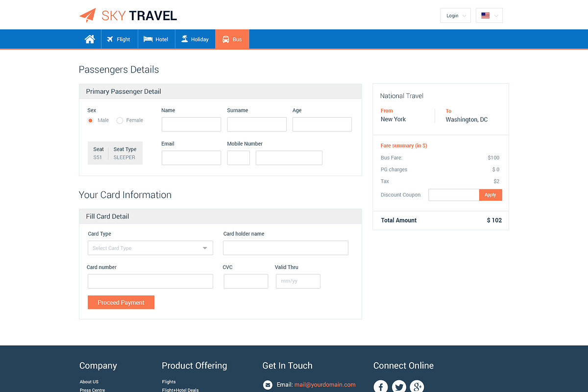Screen dimensions: 588x392
Task: Click the Proceed Payment button
Action: [121, 302]
